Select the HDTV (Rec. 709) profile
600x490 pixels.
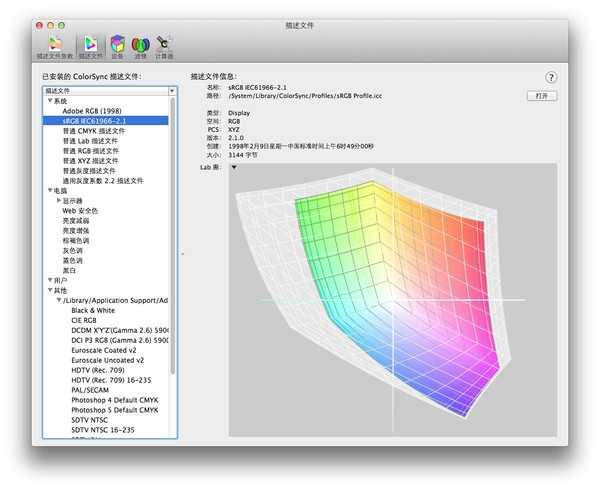(99, 370)
